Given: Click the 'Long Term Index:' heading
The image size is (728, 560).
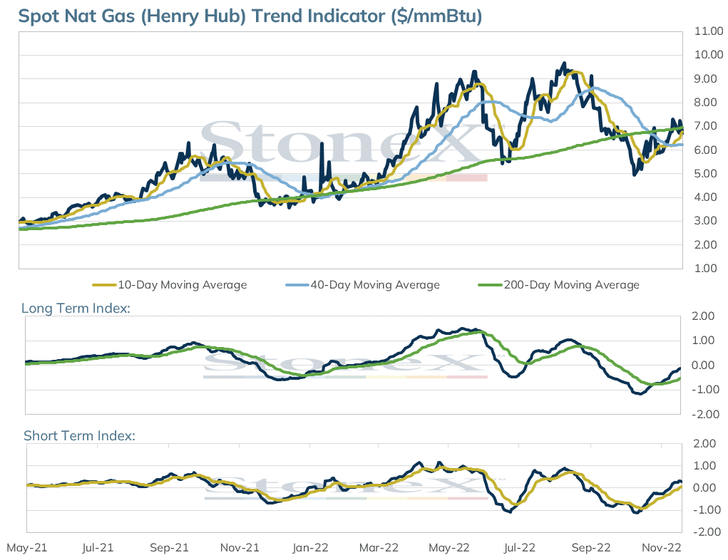Looking at the screenshot, I should pos(76,308).
